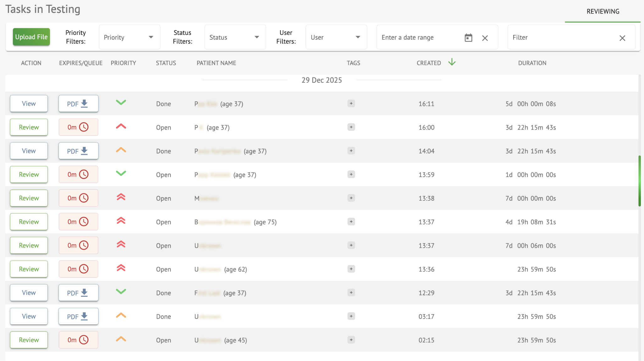Review the patient aged 75 task
This screenshot has height=361, width=644.
pos(29,222)
